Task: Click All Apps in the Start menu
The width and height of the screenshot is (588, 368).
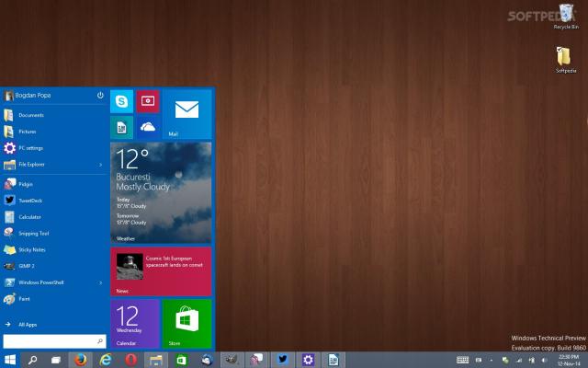Action: click(28, 324)
